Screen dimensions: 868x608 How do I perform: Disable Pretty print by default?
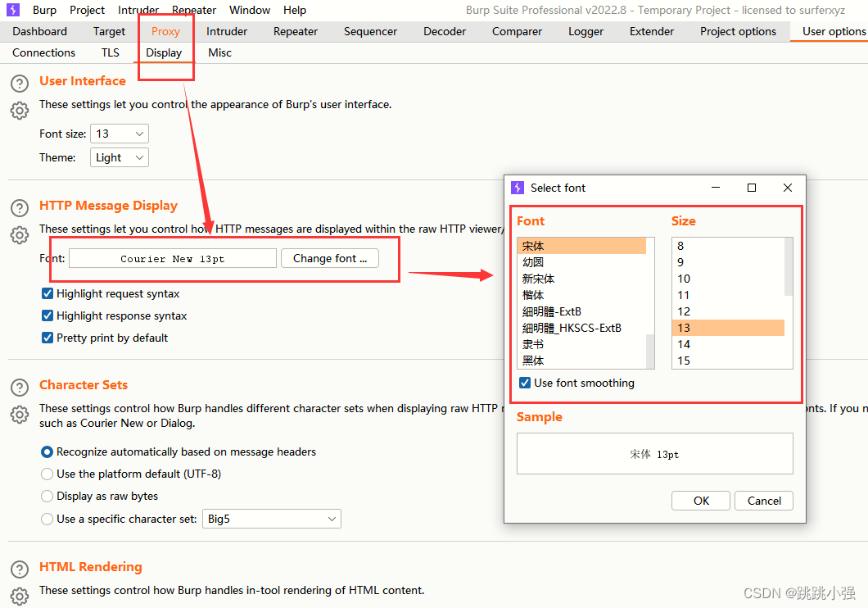(47, 338)
